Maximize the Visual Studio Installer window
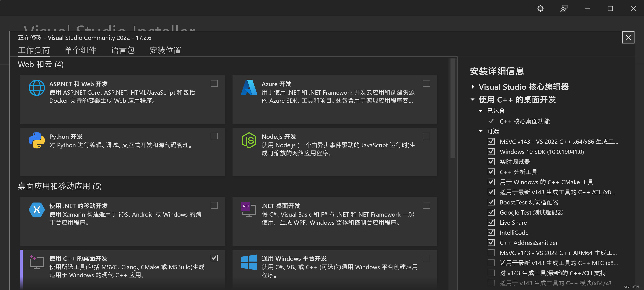 pos(610,8)
